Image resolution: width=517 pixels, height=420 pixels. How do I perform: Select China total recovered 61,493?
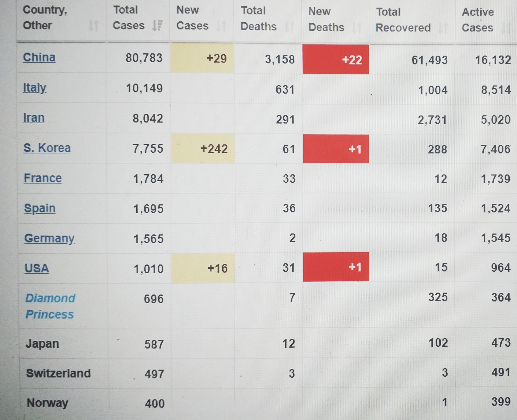click(430, 60)
